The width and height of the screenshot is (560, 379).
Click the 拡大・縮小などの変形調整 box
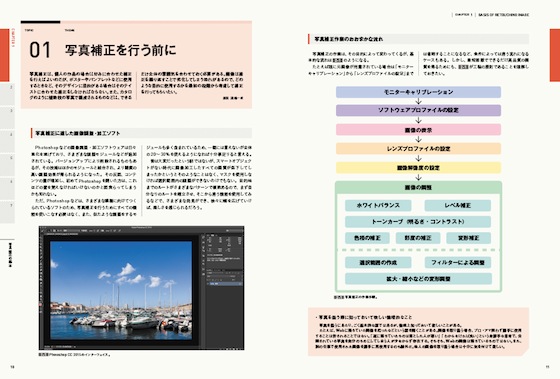[x=418, y=279]
